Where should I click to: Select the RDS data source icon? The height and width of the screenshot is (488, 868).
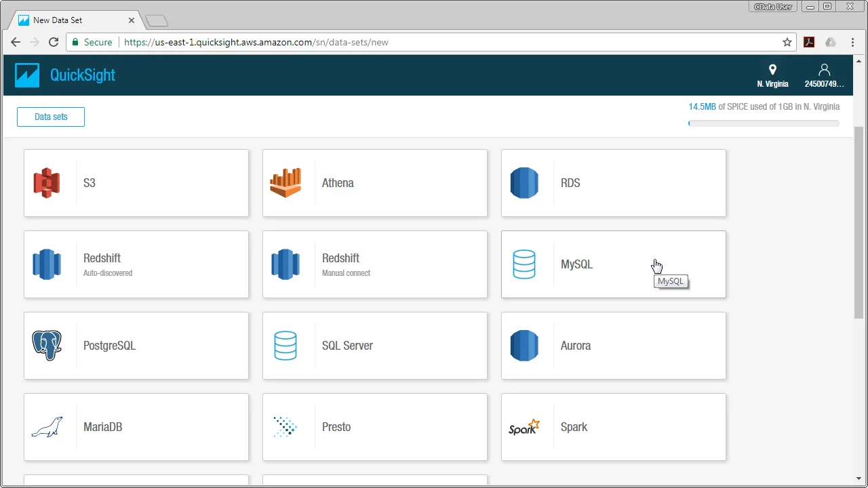click(x=524, y=182)
